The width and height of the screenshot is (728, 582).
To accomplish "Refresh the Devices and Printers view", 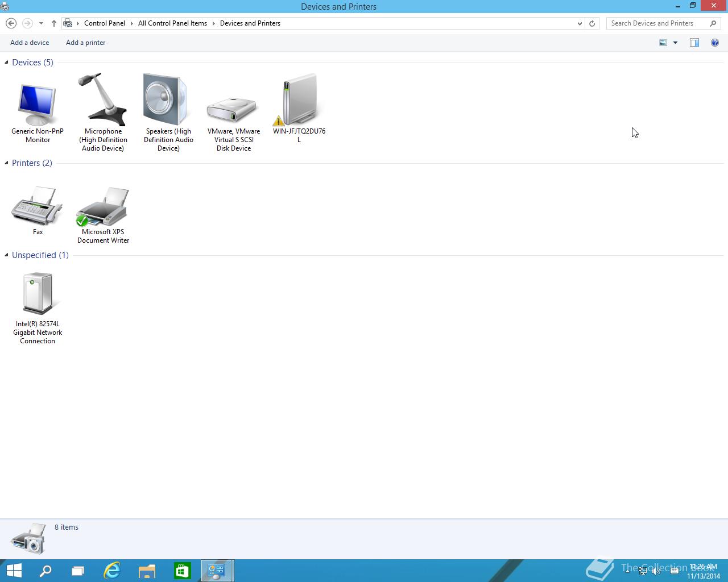I will (592, 23).
